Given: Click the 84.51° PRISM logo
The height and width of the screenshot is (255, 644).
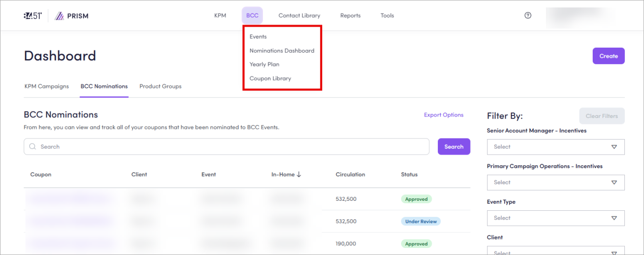Looking at the screenshot, I should pyautogui.click(x=56, y=16).
